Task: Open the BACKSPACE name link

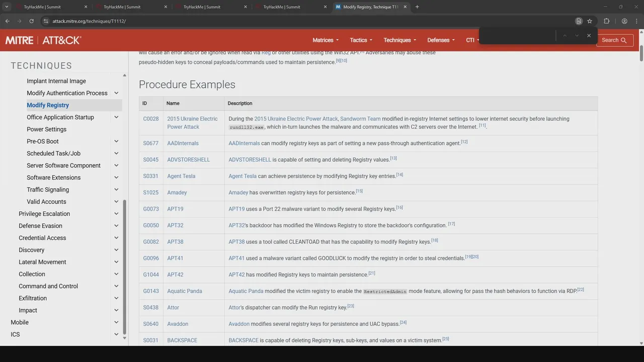Action: 182,340
